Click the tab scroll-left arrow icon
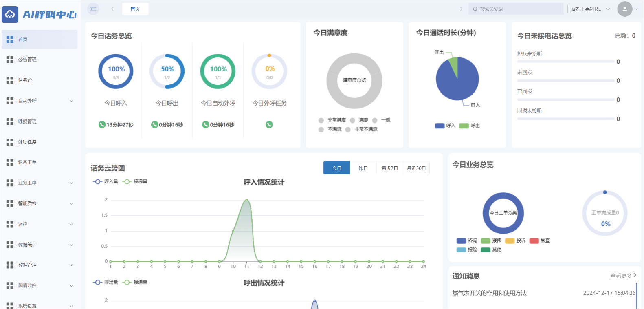644x309 pixels. 112,9
